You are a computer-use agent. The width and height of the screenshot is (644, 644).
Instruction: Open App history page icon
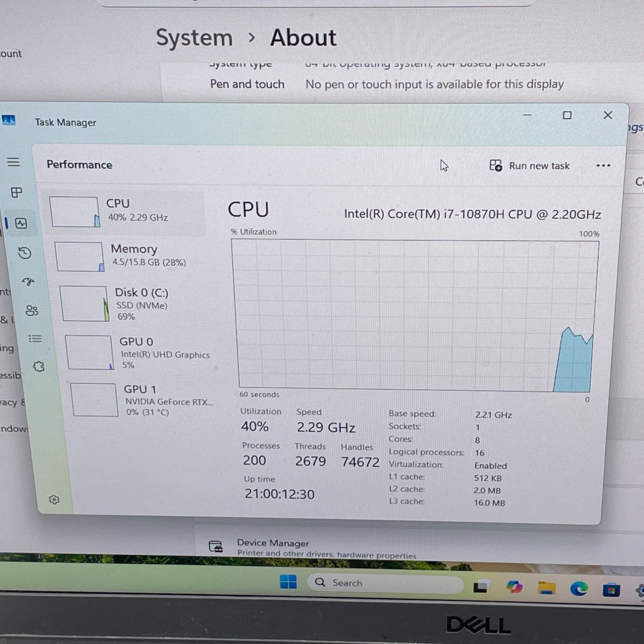(x=25, y=253)
